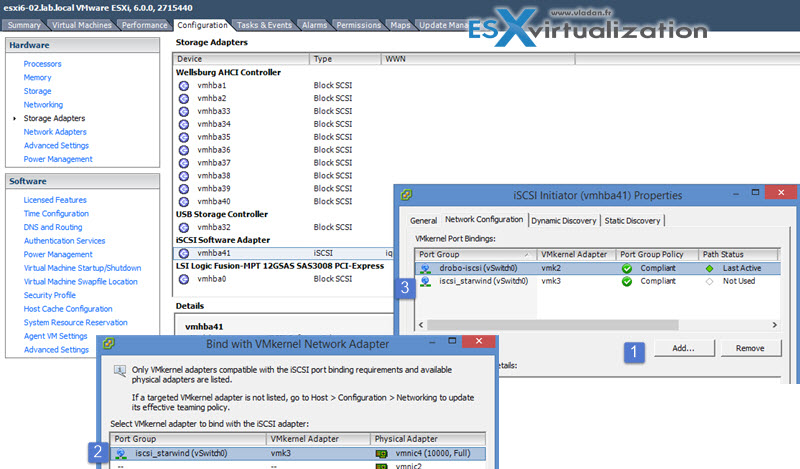Viewport: 800px width, 469px height.
Task: Open the Agent VM Settings link
Action: 56,336
